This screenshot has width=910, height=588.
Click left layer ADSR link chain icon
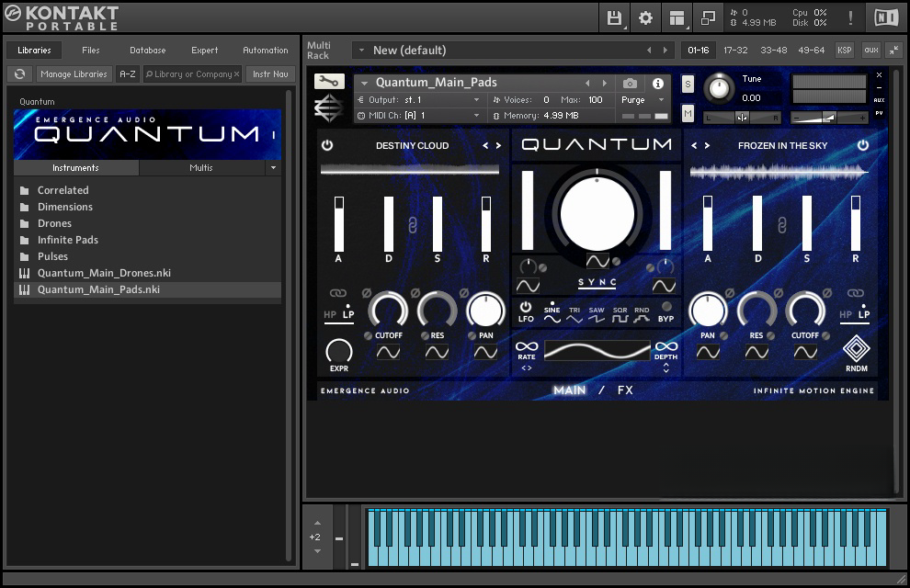pos(413,225)
